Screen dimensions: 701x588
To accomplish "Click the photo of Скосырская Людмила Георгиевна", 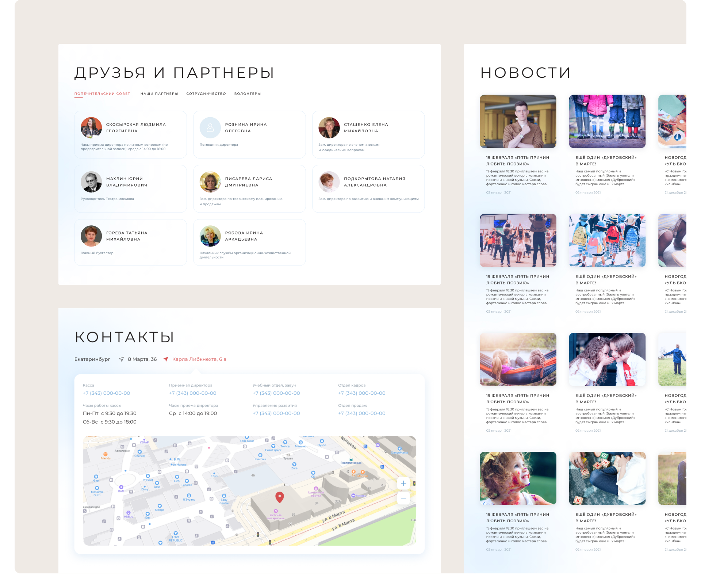I will [91, 127].
